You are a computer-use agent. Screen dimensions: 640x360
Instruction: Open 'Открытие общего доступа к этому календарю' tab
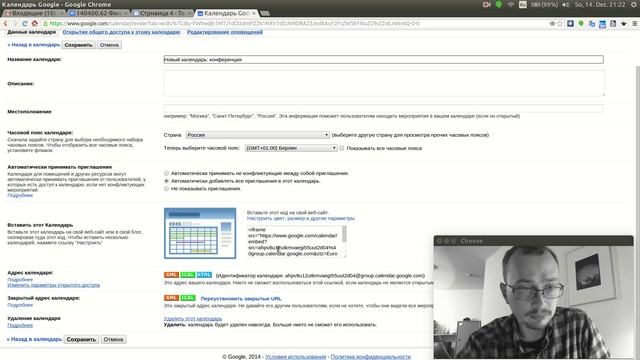click(x=121, y=32)
